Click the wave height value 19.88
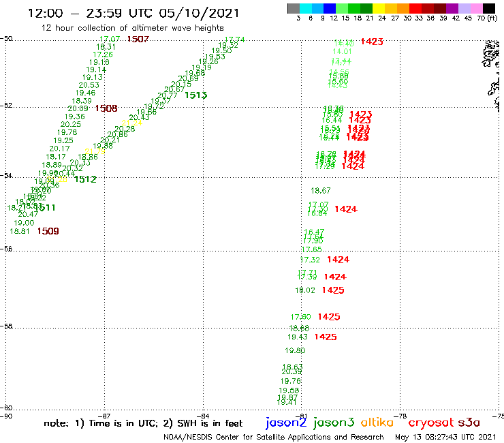 103,146
